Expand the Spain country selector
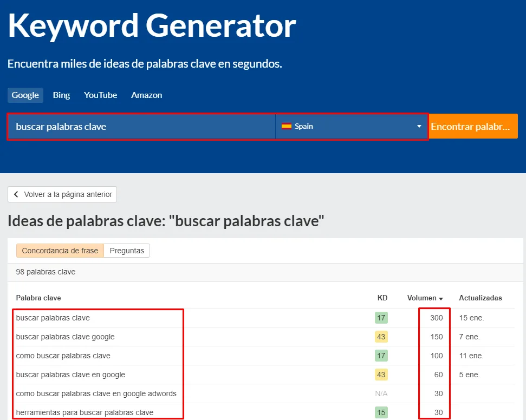Viewport: 526px width, 420px height. click(x=351, y=126)
